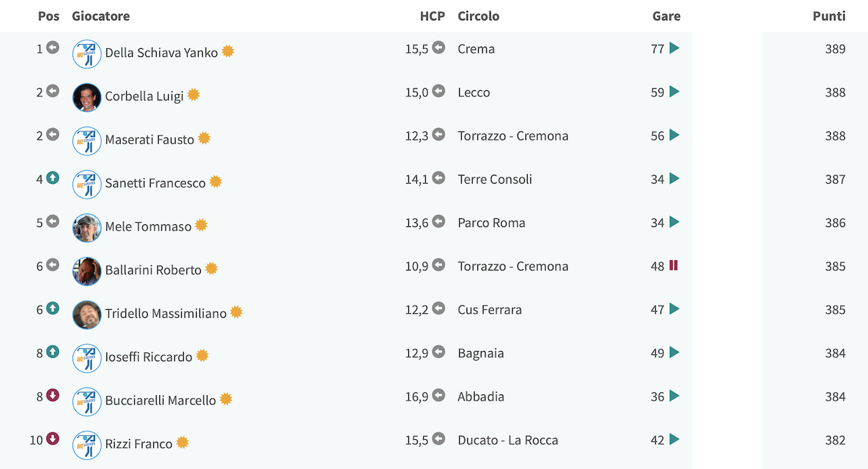The width and height of the screenshot is (868, 469).
Task: Open Maserati Fausto's player name link
Action: coord(149,140)
